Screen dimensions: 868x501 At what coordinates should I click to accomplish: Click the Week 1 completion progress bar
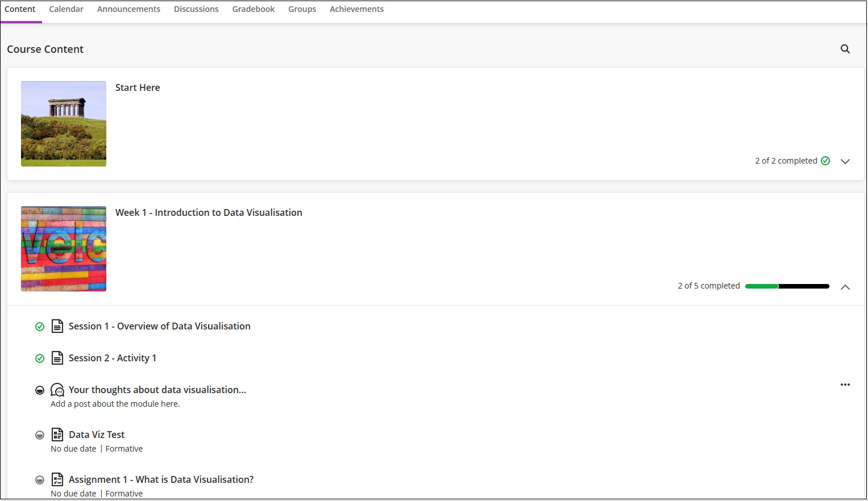click(x=787, y=286)
